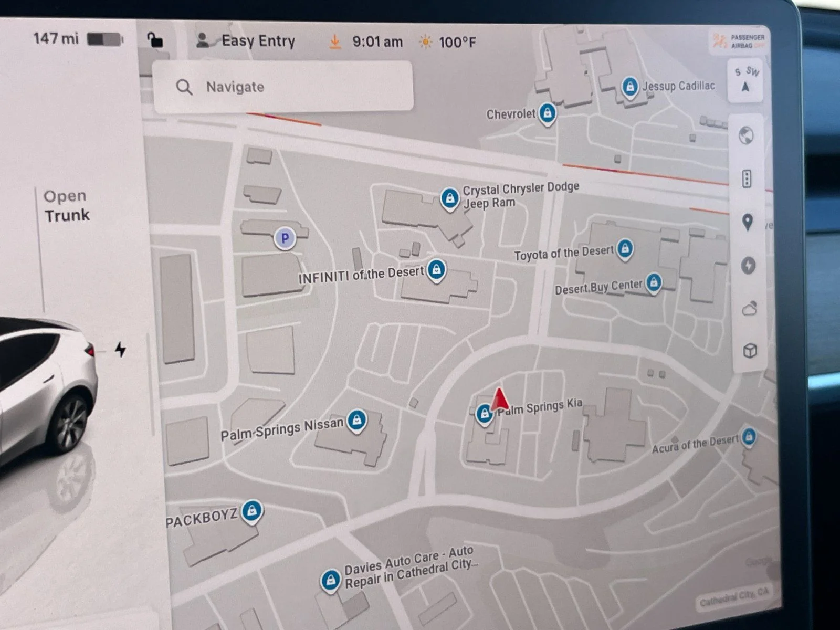Select the INFINITI of the Desert pin
Viewport: 840px width, 630px height.
point(436,271)
